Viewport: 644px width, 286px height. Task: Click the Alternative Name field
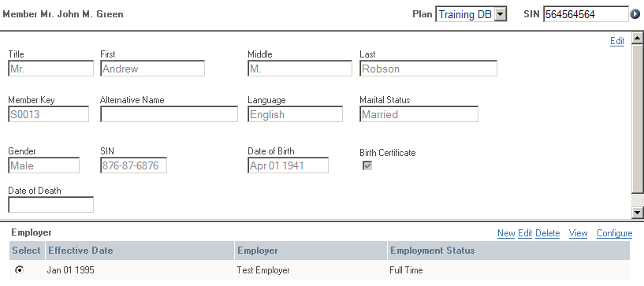[169, 114]
